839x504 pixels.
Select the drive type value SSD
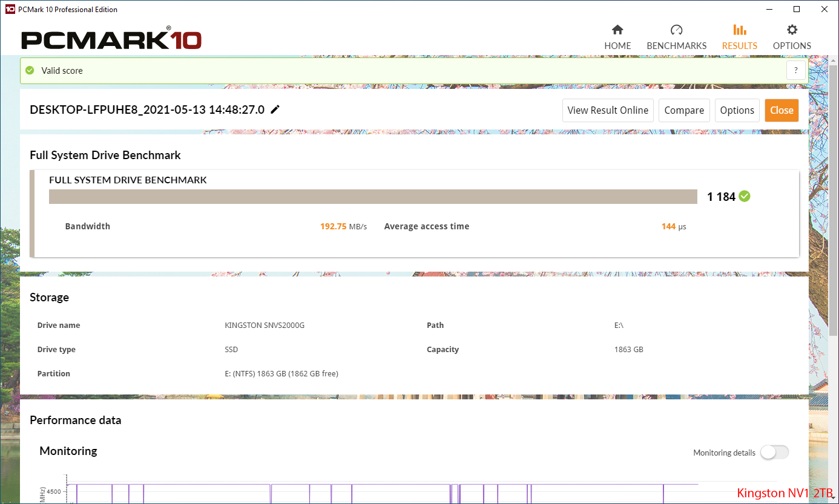pyautogui.click(x=231, y=350)
